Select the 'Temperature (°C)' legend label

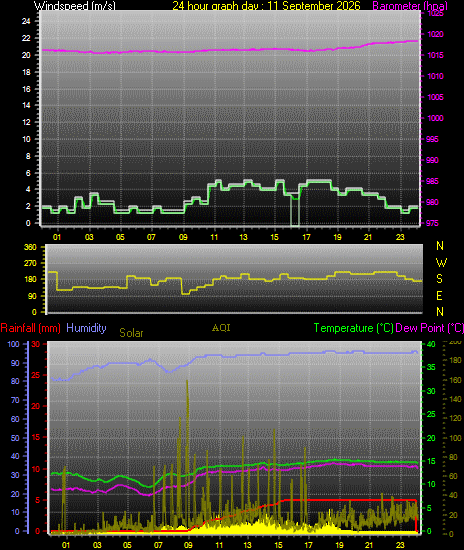pyautogui.click(x=354, y=328)
